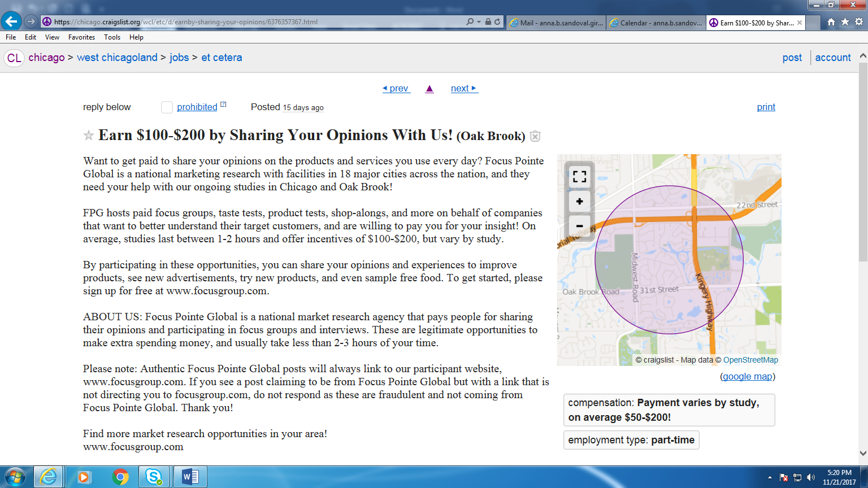
Task: Open Skype from the taskbar
Action: coord(154,477)
